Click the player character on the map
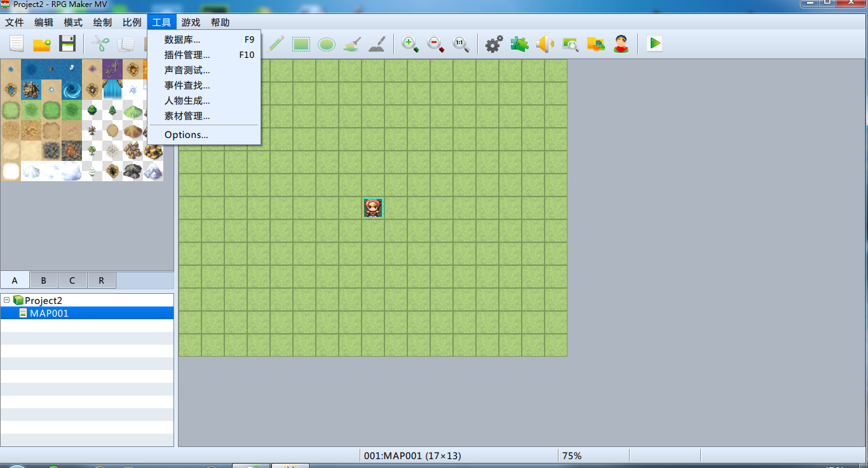The width and height of the screenshot is (868, 468). [x=373, y=208]
